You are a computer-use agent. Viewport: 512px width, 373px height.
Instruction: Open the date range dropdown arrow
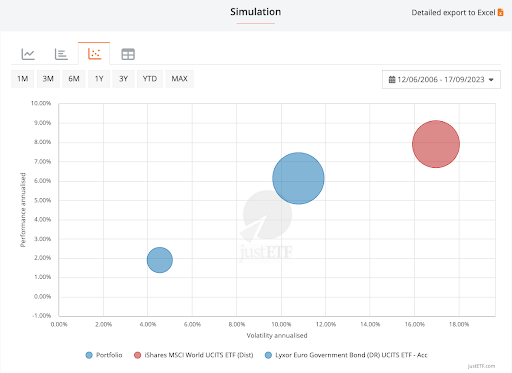point(491,80)
